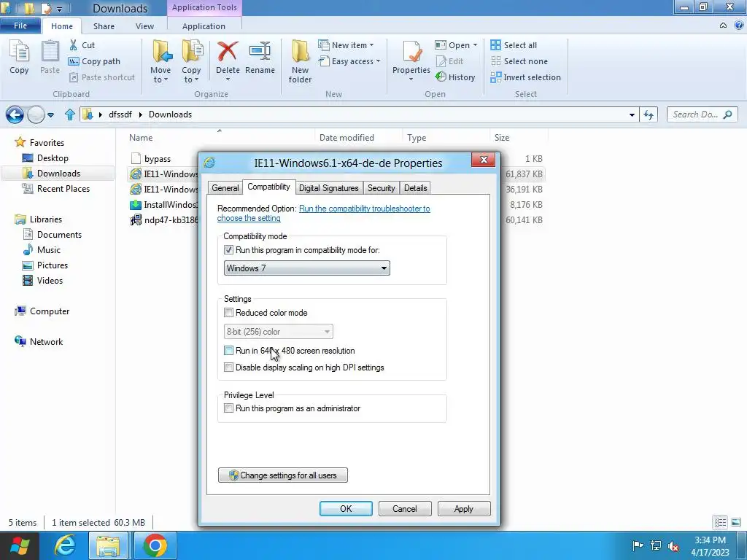Image resolution: width=747 pixels, height=560 pixels.
Task: Open the File menu
Action: point(20,26)
